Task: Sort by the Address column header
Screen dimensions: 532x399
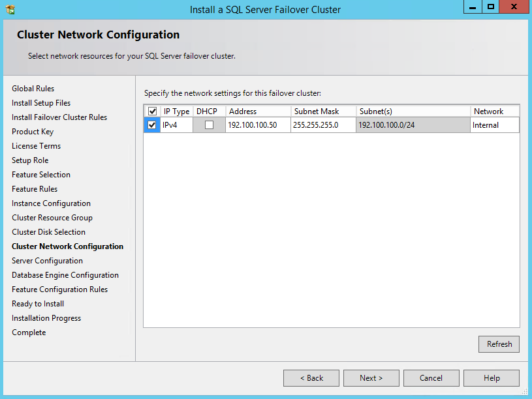Action: tap(258, 111)
